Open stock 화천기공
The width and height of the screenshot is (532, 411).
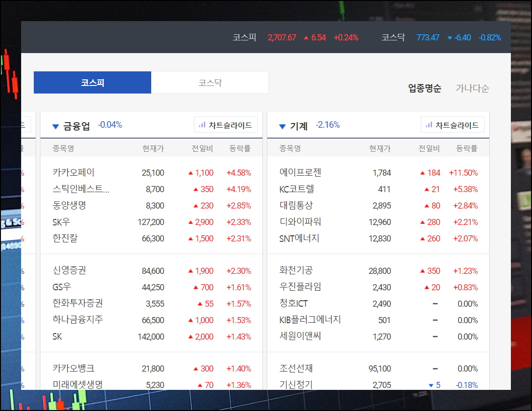[x=296, y=271]
